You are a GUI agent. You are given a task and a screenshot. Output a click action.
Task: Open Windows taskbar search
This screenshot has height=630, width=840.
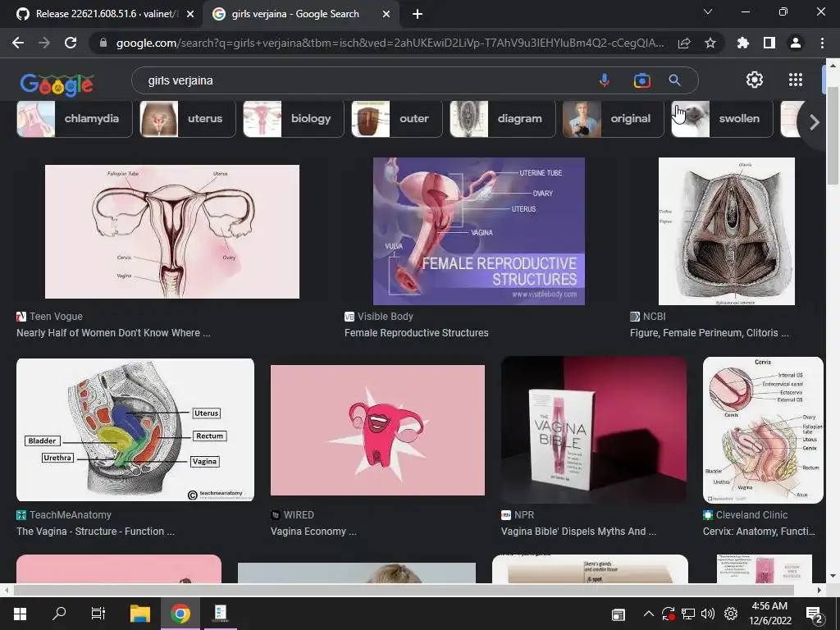[x=59, y=614]
